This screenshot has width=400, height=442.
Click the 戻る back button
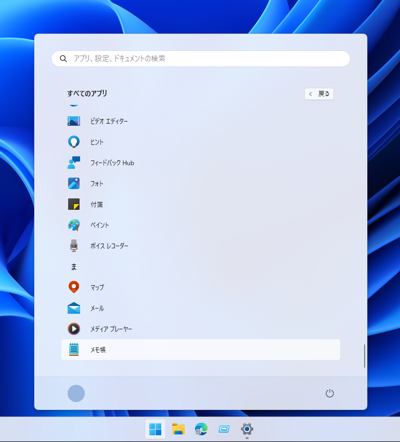coord(319,94)
